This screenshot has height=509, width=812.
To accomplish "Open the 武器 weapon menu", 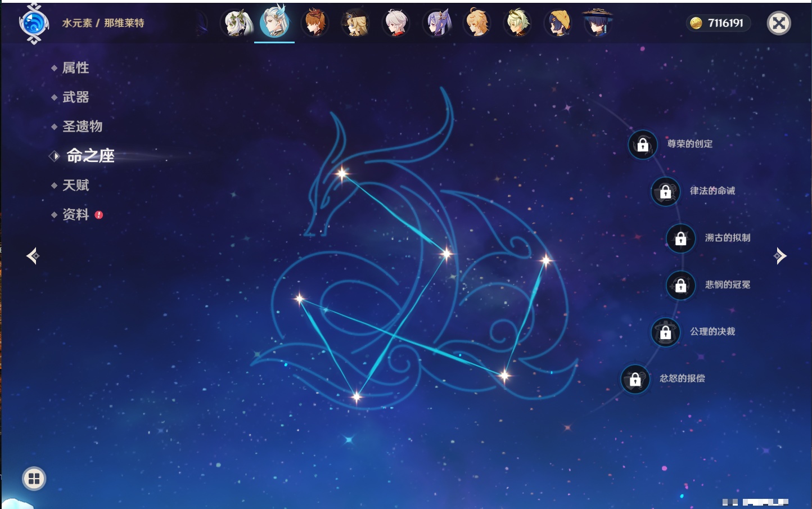I will (75, 97).
